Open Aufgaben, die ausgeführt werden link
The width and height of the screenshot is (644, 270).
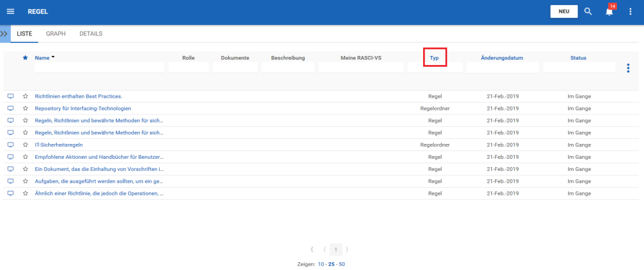click(x=99, y=181)
